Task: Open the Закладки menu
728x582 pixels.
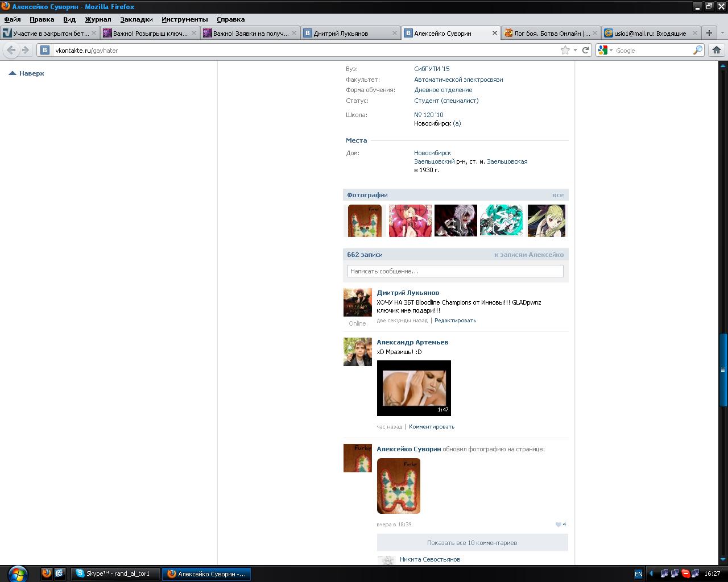Action: 136,19
